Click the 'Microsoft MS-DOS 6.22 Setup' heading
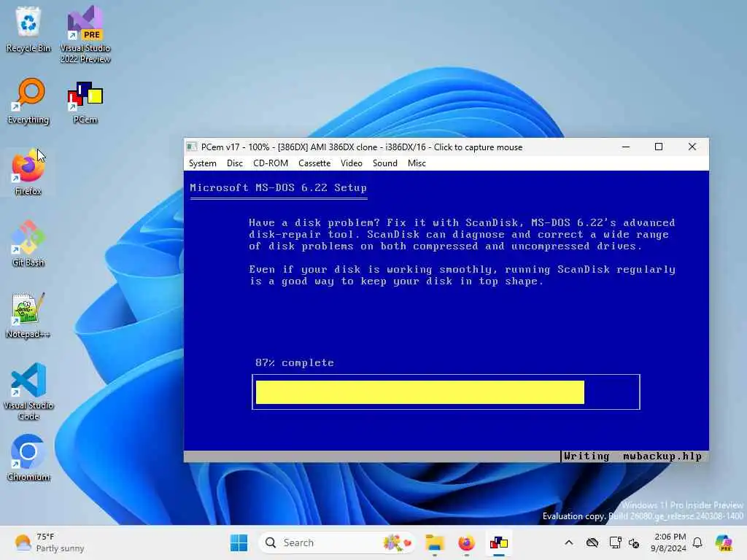 [278, 187]
